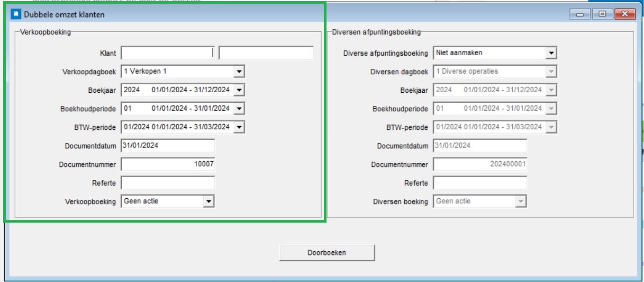644x282 pixels.
Task: Click the Klant label text
Action: click(108, 54)
